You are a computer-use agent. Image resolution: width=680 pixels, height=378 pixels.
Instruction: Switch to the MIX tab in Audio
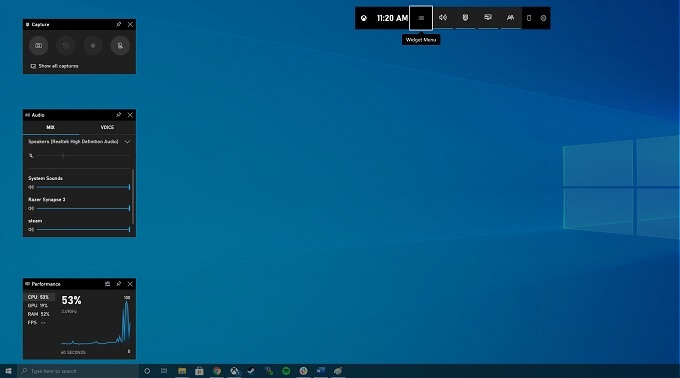click(51, 127)
